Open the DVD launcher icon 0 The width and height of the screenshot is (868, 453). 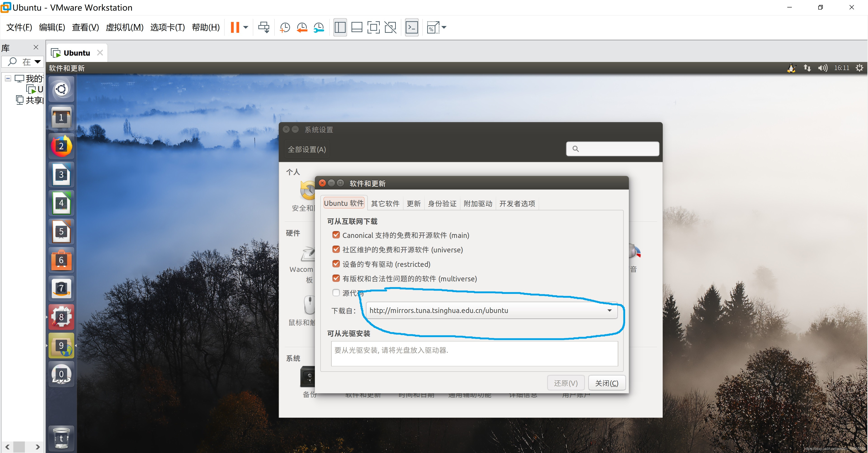click(61, 374)
